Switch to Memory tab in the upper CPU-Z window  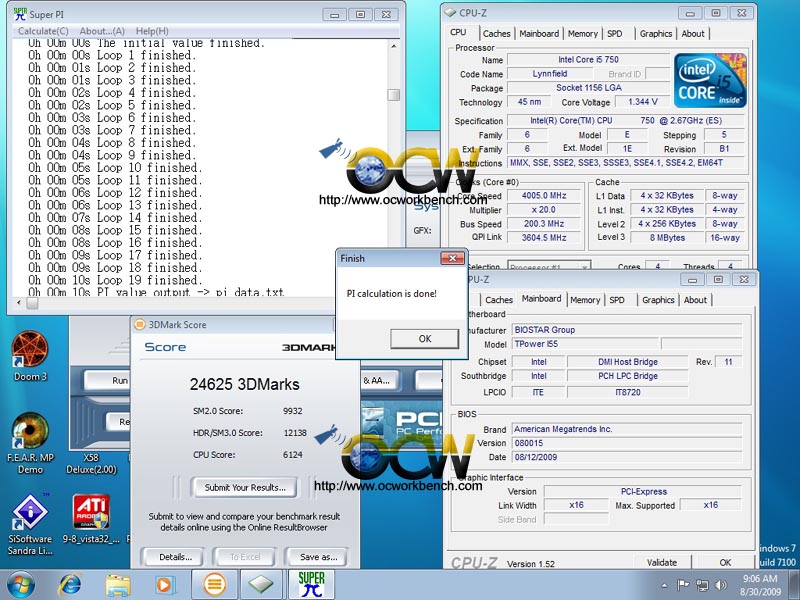point(583,34)
